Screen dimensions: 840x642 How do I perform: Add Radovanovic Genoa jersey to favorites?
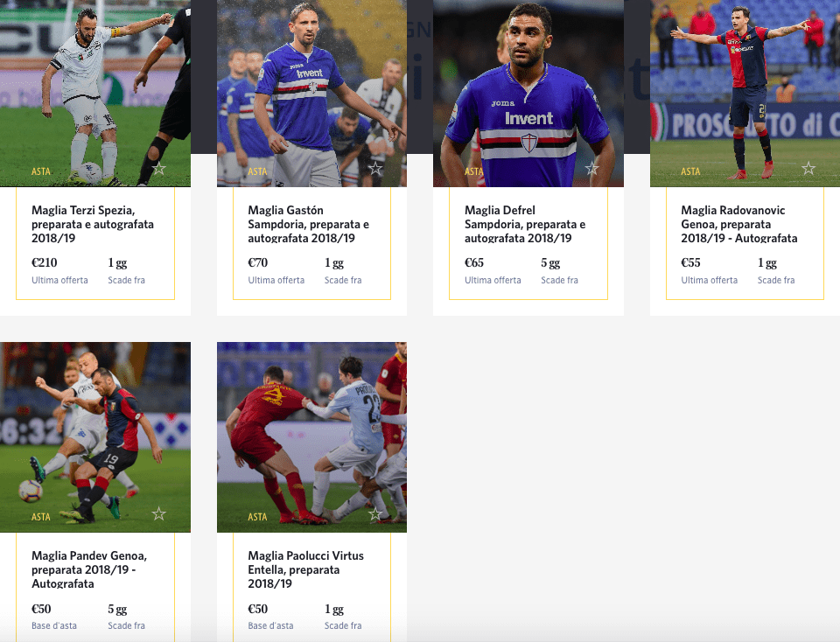pos(808,169)
